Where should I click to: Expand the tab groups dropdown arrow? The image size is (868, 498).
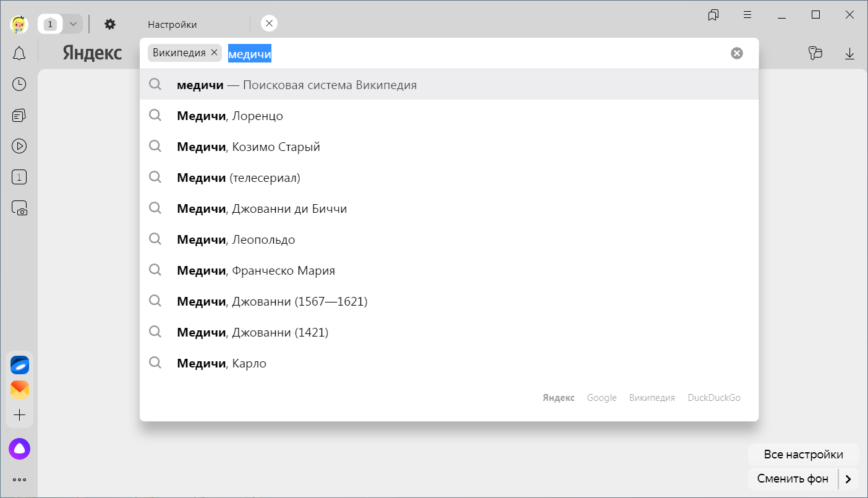[73, 24]
